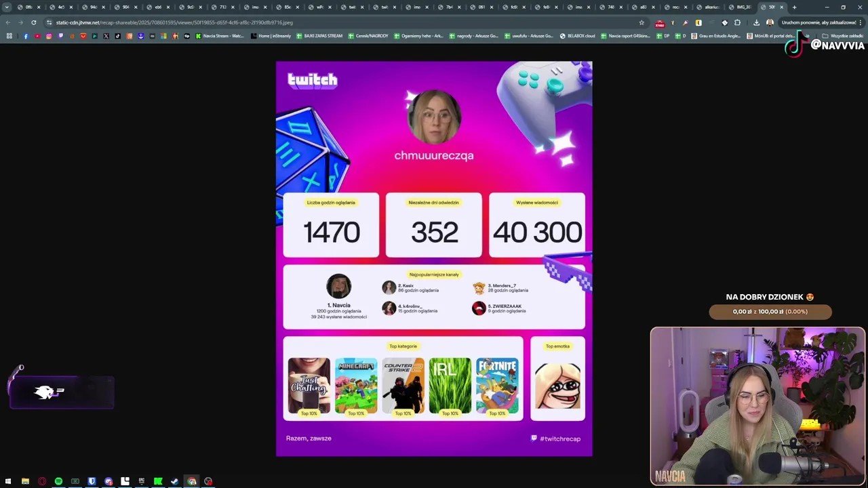This screenshot has height=488, width=868.
Task: Open 'Wszystkie zakładki' bookmarks folder
Action: click(x=844, y=36)
